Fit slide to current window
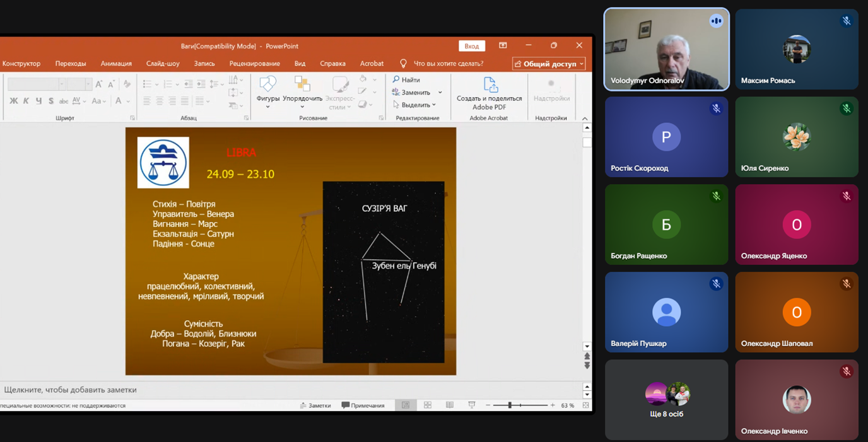Image resolution: width=868 pixels, height=442 pixels. 586,405
